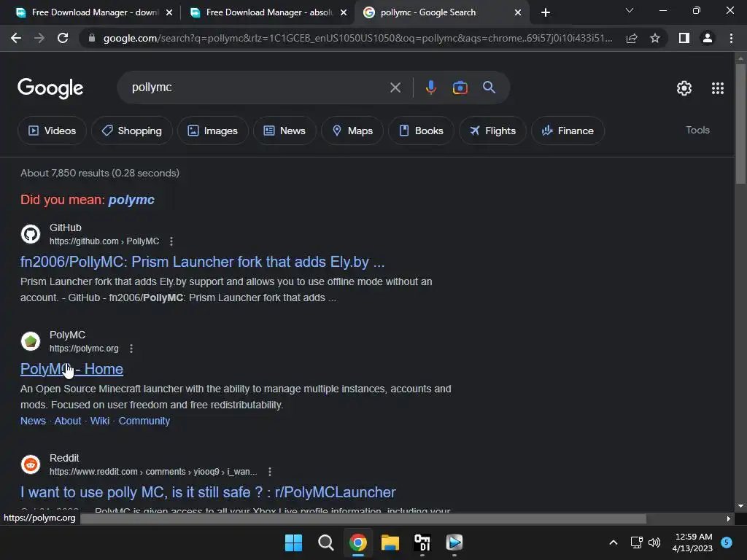Viewport: 747px width, 560px height.
Task: Open Google quick settings gear
Action: pyautogui.click(x=684, y=88)
